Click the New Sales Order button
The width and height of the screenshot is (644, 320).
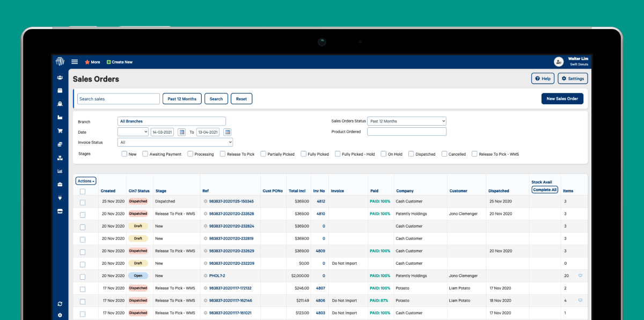(562, 99)
